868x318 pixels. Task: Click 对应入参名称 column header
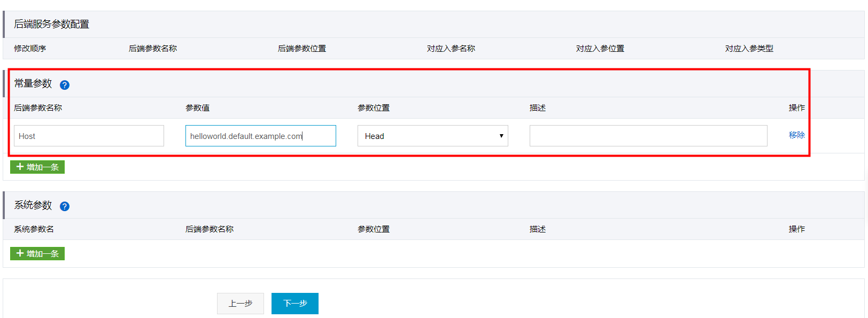coord(451,48)
